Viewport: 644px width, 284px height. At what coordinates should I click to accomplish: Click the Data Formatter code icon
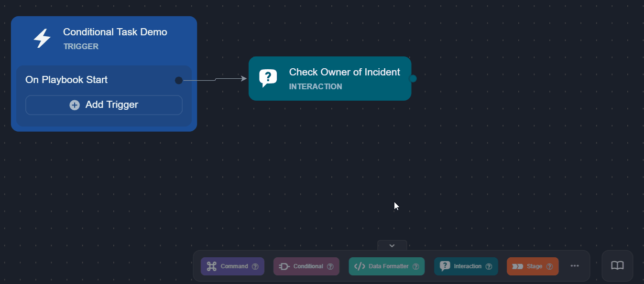[x=360, y=266]
